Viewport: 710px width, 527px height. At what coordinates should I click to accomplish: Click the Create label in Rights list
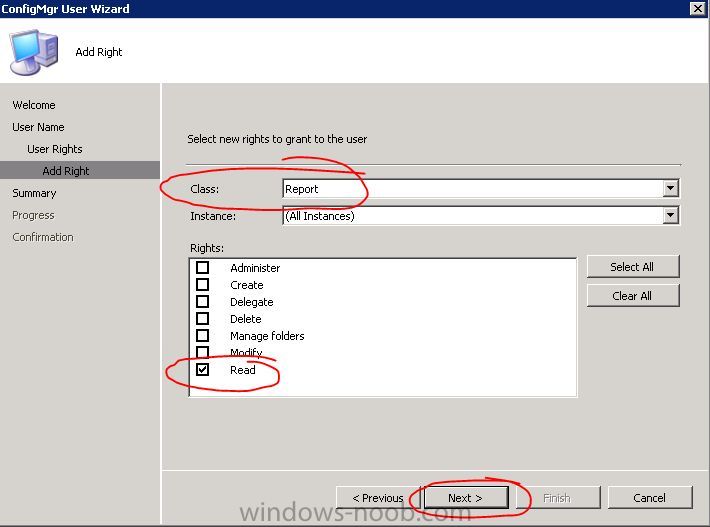pyautogui.click(x=247, y=285)
